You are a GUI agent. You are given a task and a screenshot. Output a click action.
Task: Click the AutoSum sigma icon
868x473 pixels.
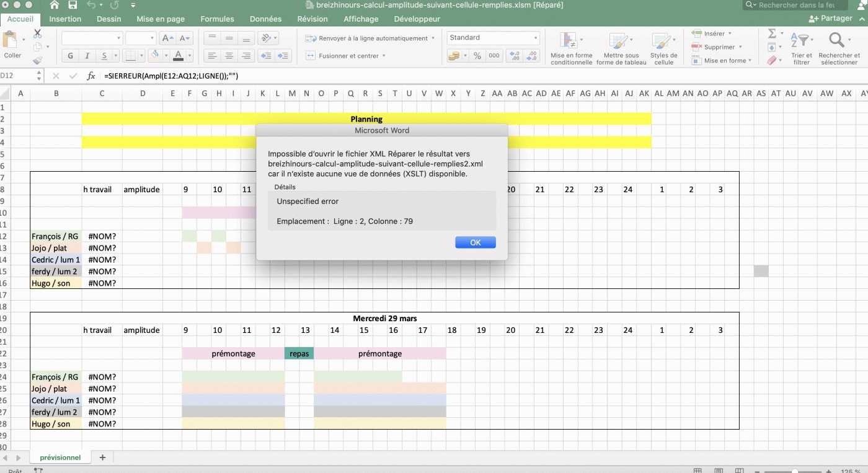772,33
